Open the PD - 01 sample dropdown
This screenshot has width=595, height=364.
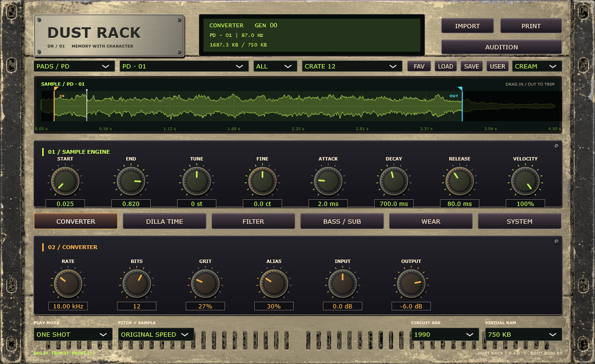(x=184, y=66)
